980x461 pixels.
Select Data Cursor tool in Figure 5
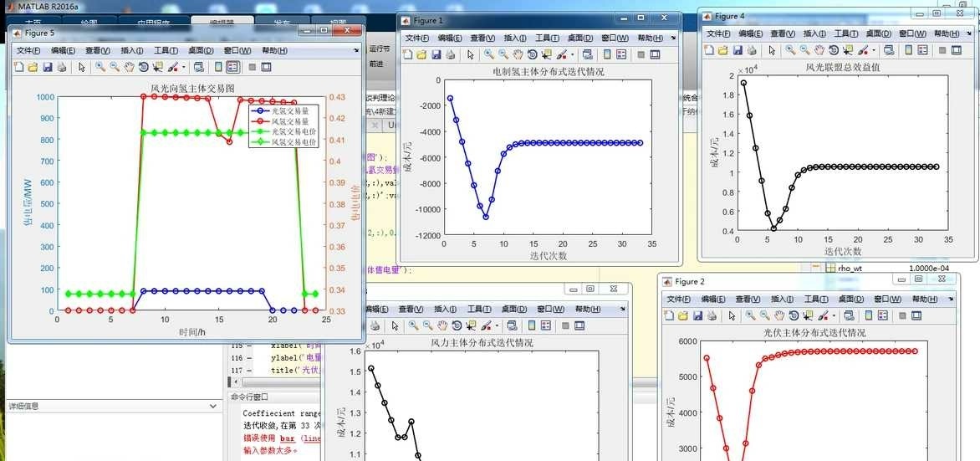click(158, 67)
